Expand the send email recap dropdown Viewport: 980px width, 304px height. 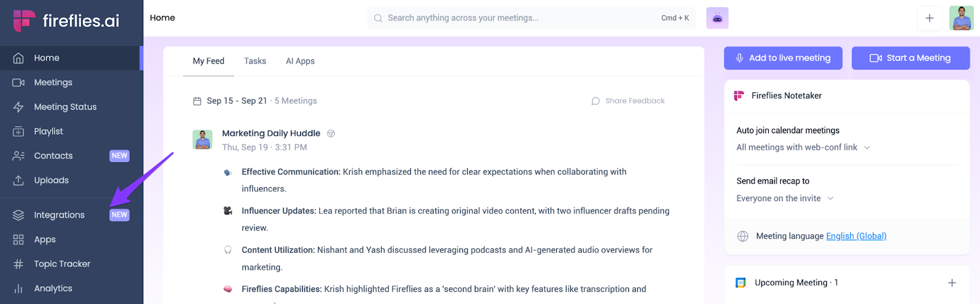coord(785,198)
